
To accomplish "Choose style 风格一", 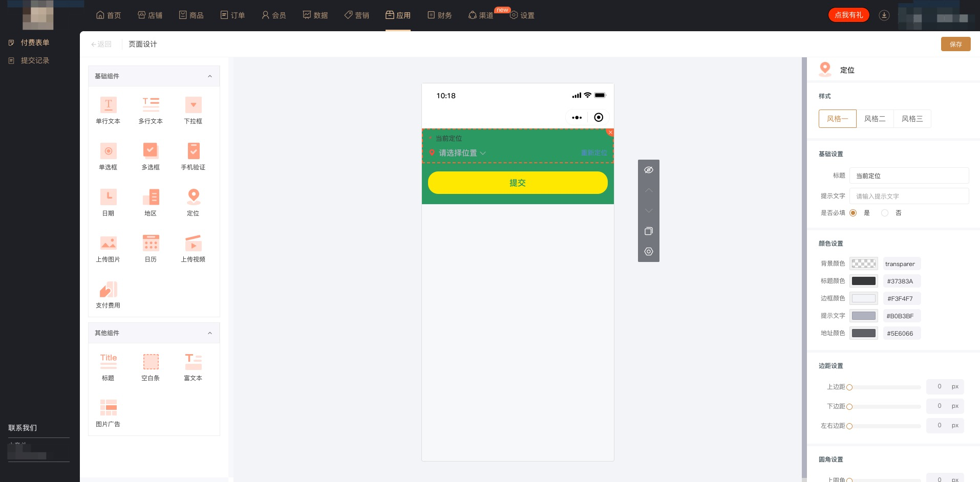I will coord(838,119).
